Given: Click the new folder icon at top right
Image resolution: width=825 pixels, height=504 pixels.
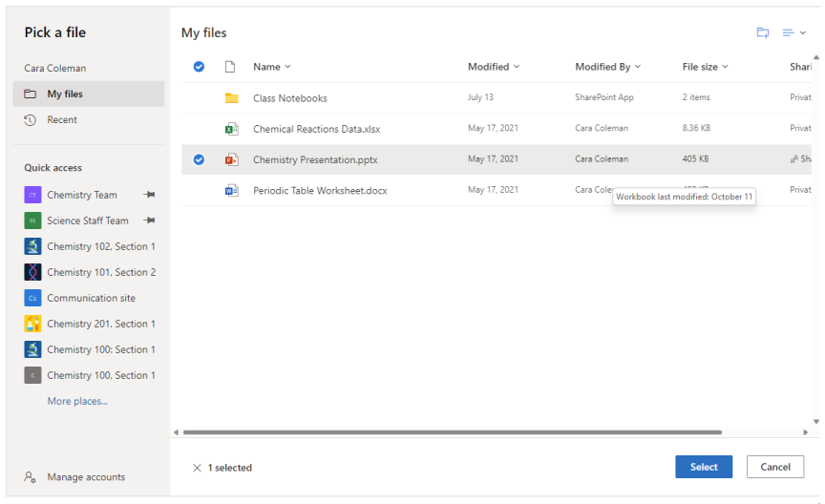Looking at the screenshot, I should tap(762, 32).
